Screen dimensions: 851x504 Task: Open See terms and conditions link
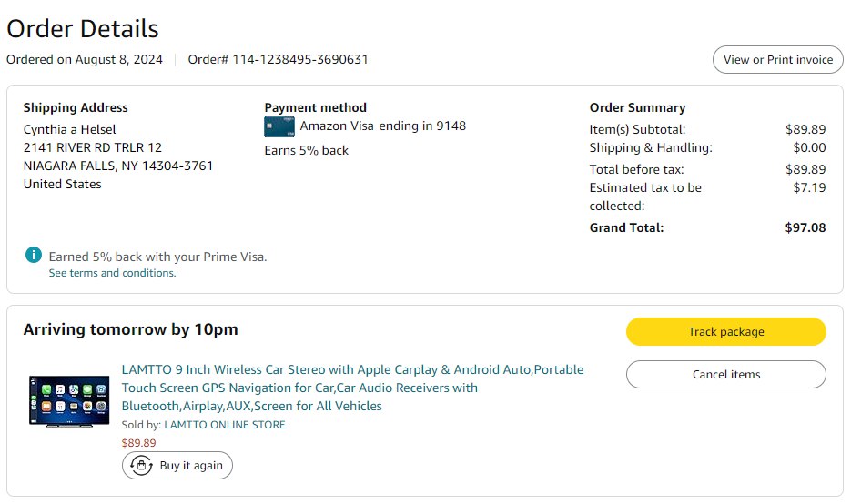[112, 273]
